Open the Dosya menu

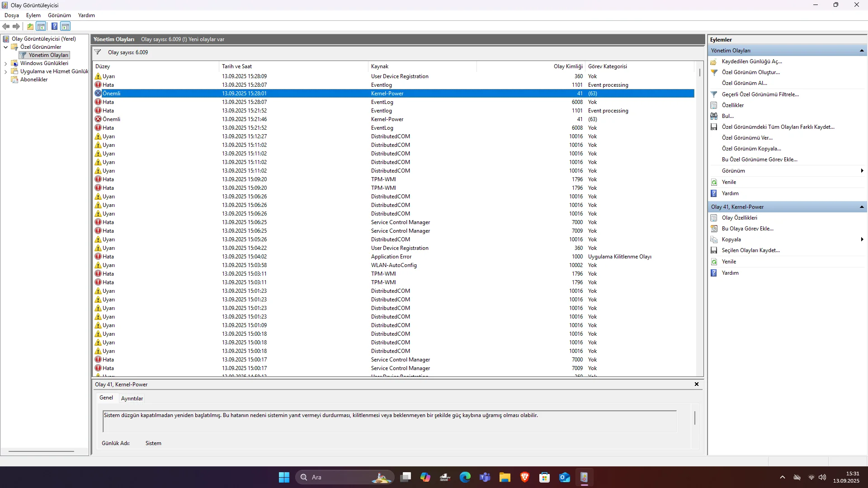12,15
